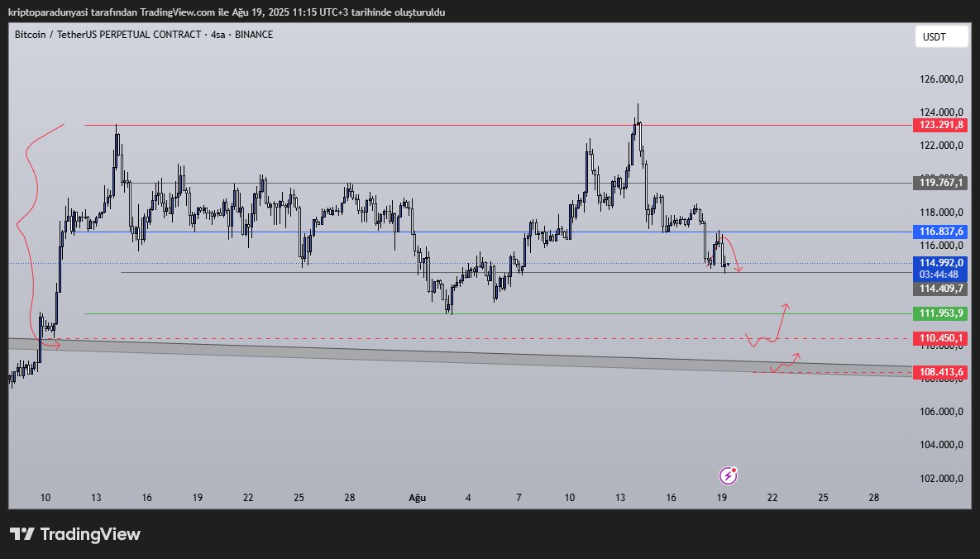Click the green 111.953,9 support level label

[941, 313]
